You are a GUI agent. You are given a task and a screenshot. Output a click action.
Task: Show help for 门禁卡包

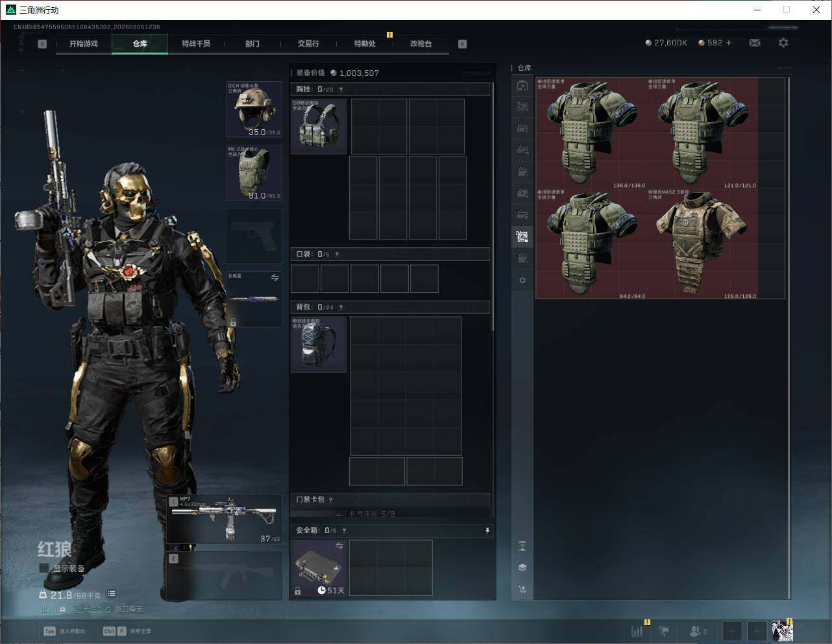click(331, 500)
